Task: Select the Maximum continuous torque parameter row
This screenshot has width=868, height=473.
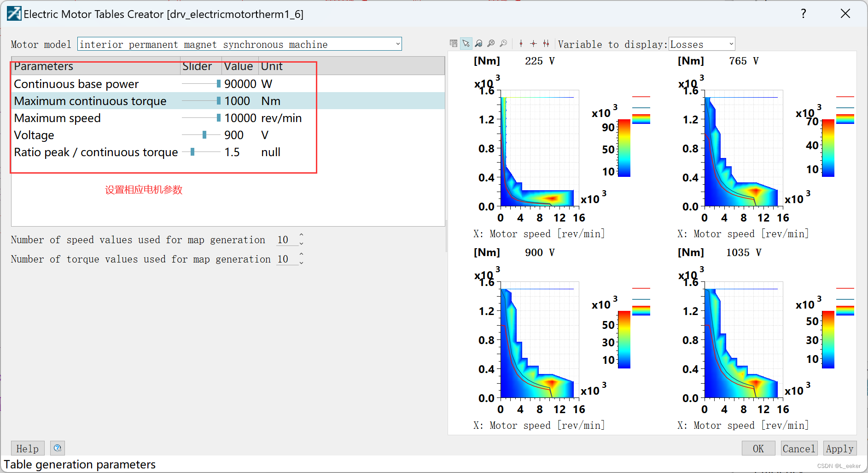Action: [x=90, y=100]
